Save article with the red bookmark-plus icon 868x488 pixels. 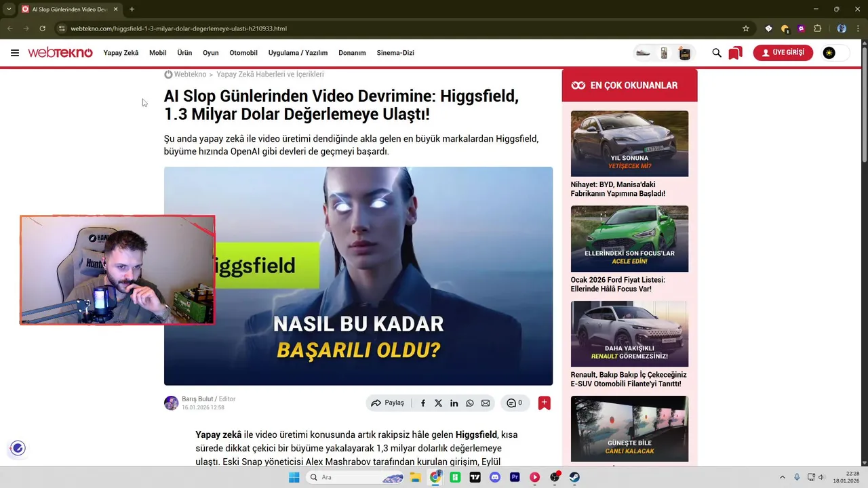(544, 403)
